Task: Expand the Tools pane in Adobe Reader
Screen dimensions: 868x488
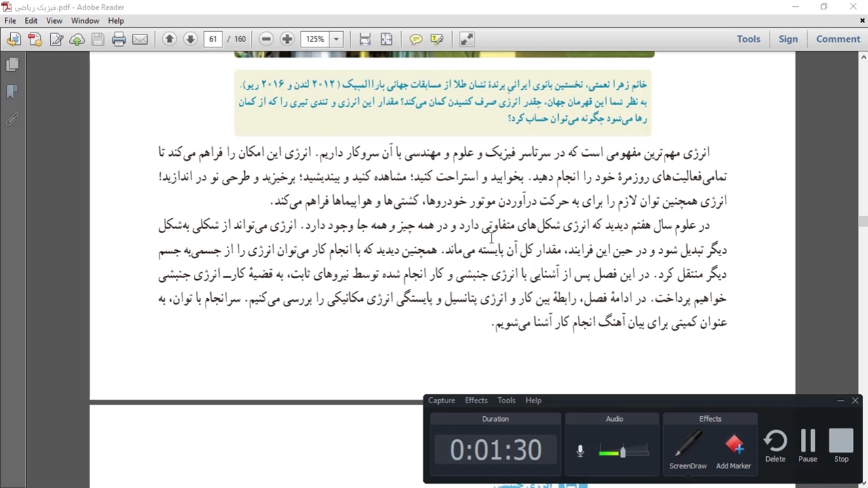Action: 749,39
